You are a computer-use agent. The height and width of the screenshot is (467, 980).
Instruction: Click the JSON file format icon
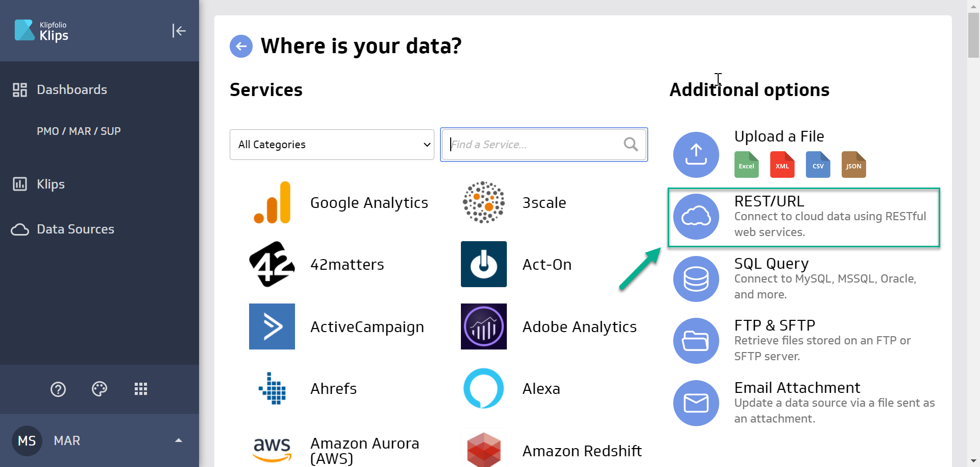853,165
